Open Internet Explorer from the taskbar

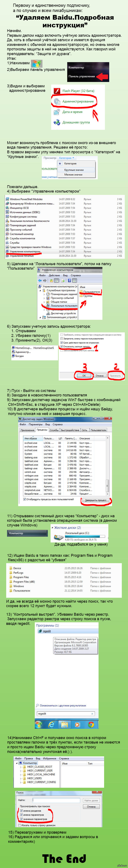(51, 724)
